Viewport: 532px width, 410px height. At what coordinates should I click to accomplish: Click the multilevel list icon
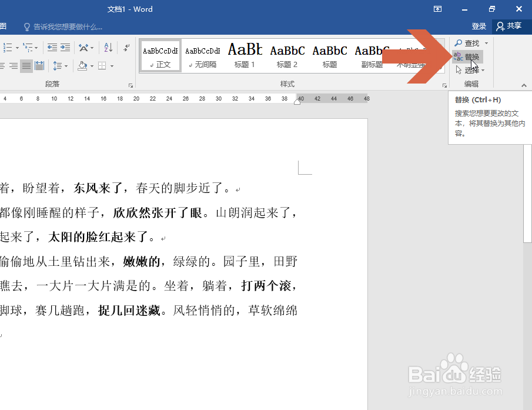point(27,48)
